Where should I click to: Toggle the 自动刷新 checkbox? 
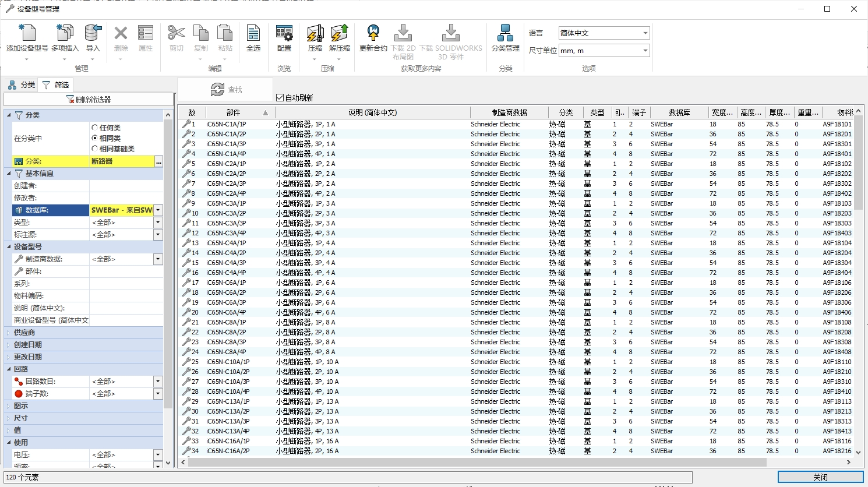(280, 98)
